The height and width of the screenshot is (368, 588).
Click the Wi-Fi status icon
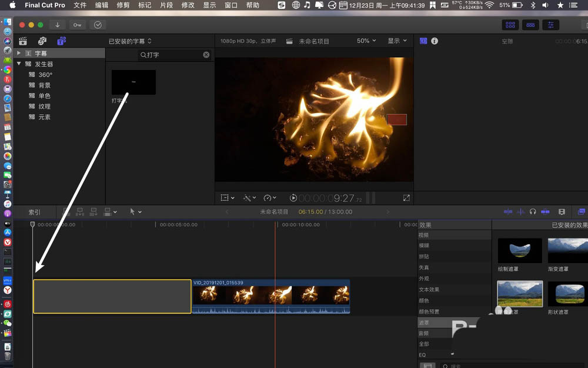click(489, 5)
